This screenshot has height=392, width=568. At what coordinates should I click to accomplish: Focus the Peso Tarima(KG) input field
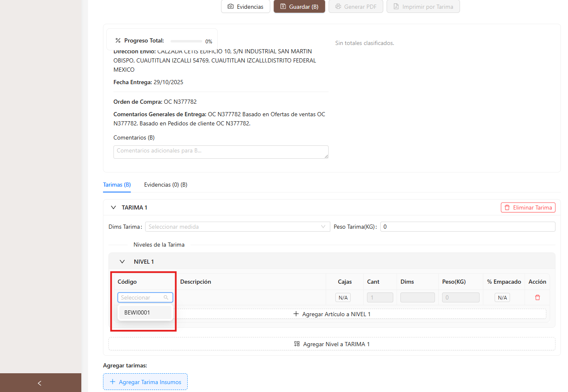pos(468,227)
